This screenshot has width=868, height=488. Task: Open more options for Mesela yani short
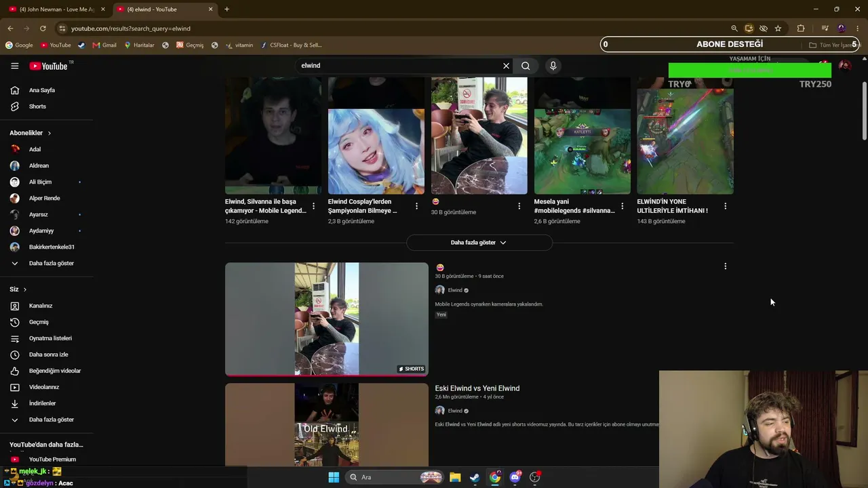(623, 206)
